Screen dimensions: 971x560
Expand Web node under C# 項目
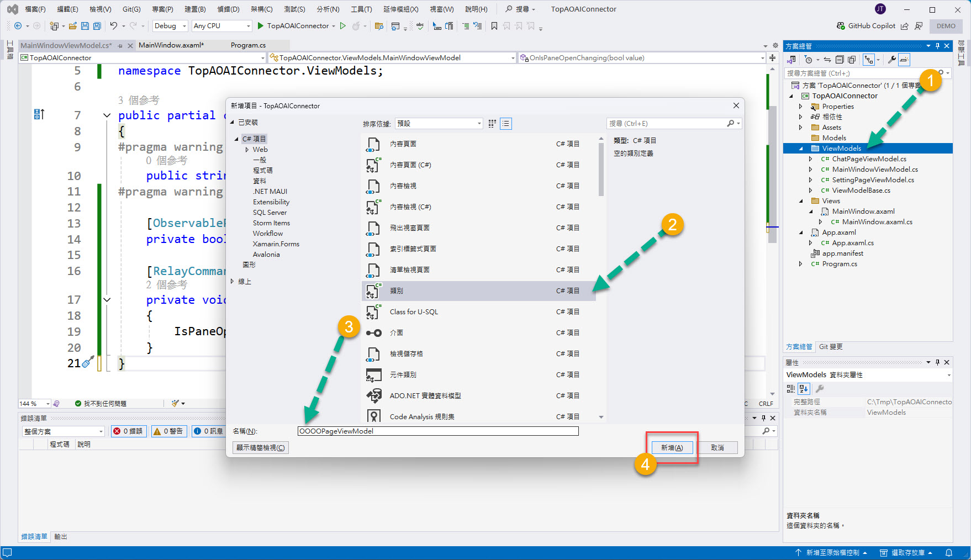[247, 150]
